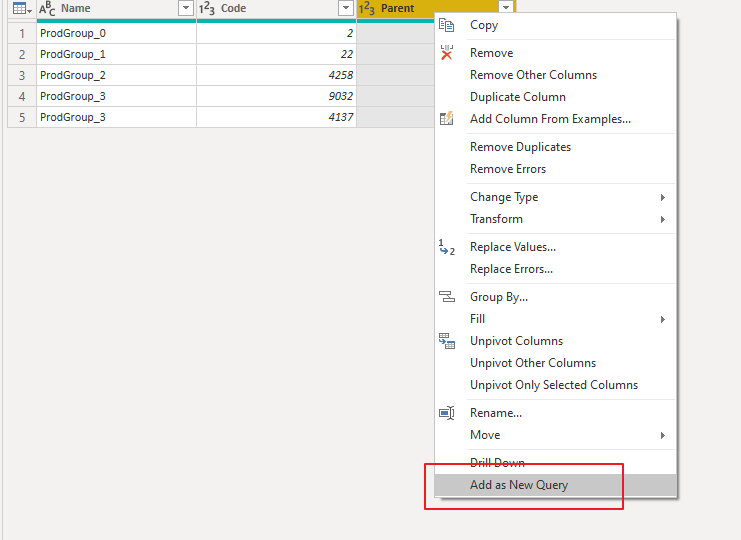This screenshot has height=540, width=741.
Task: Choose Add as New Query
Action: point(556,485)
